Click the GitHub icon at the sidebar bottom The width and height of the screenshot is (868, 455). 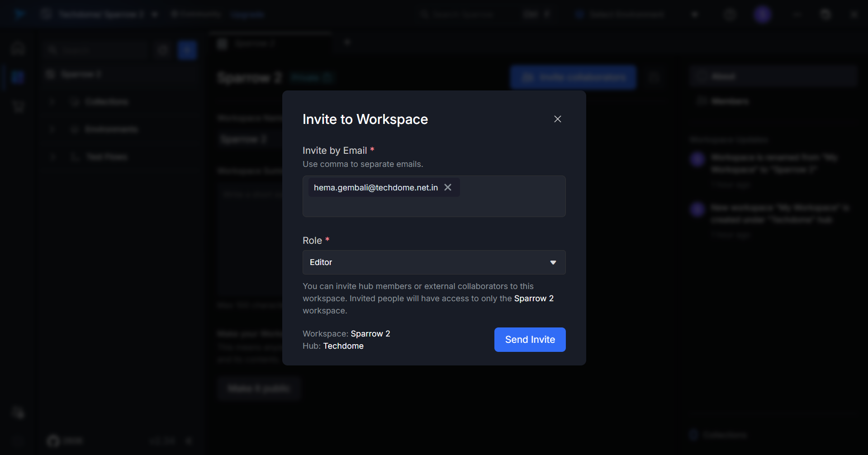(x=53, y=441)
